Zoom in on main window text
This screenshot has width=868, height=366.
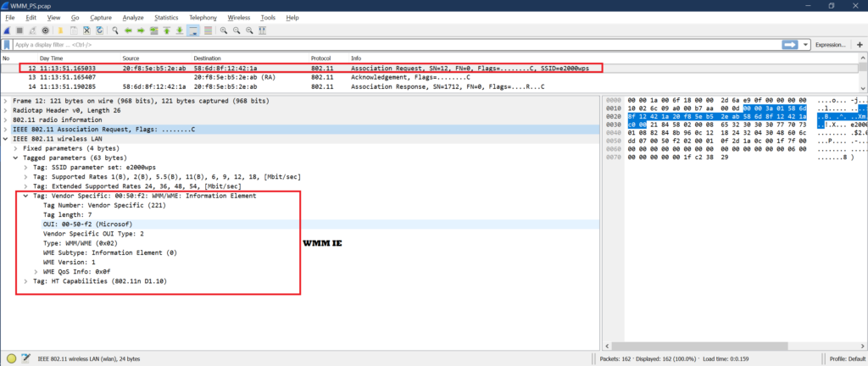224,30
